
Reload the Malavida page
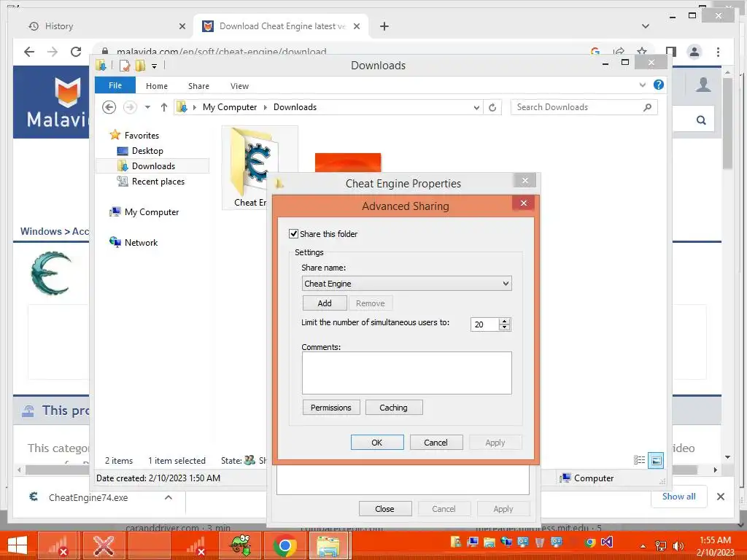(76, 52)
